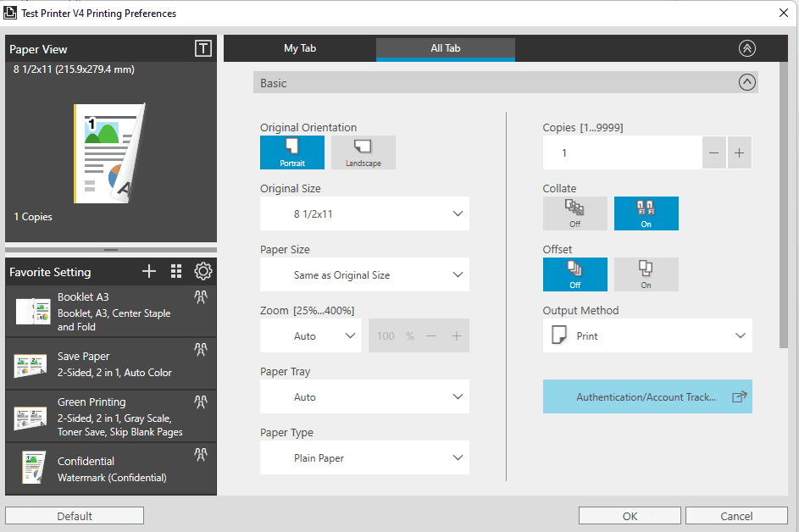This screenshot has height=532, width=799.
Task: Turn Offset on
Action: 646,274
